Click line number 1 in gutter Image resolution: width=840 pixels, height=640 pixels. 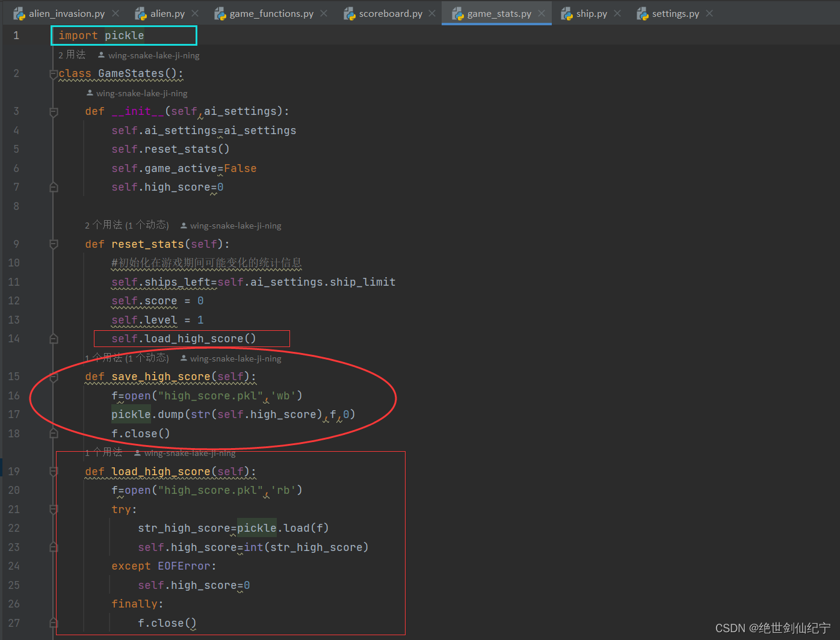click(16, 35)
